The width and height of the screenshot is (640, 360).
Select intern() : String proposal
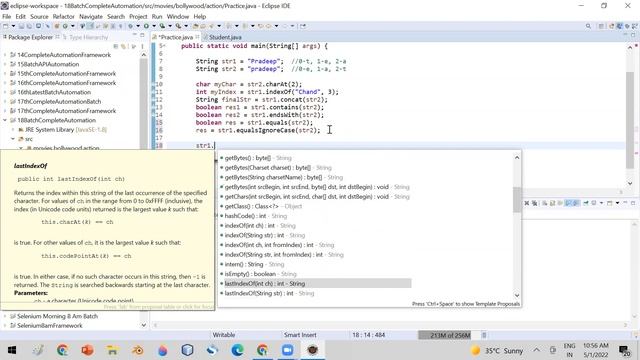[252, 264]
